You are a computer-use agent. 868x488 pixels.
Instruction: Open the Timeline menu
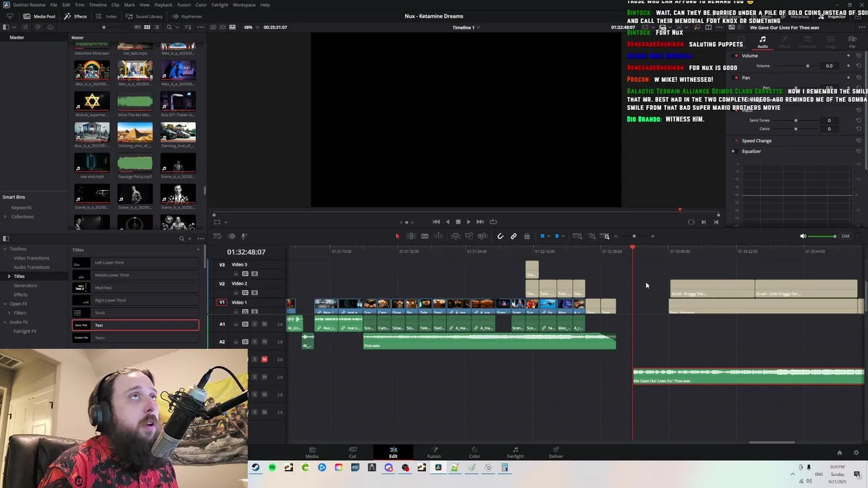click(98, 5)
